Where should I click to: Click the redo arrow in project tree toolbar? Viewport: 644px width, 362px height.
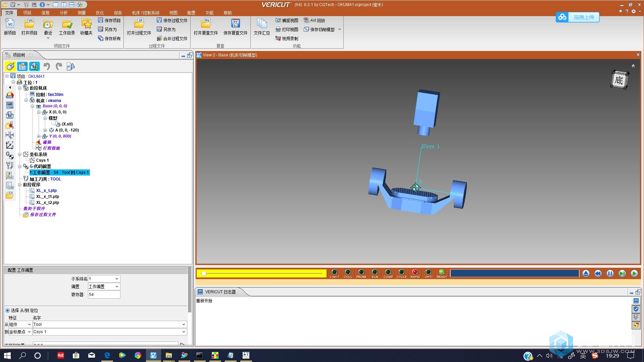pos(59,66)
